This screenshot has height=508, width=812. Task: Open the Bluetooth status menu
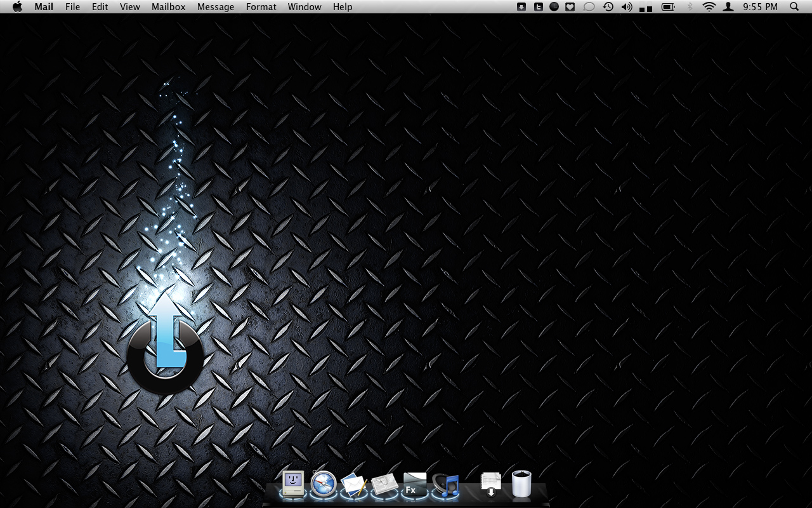click(690, 7)
